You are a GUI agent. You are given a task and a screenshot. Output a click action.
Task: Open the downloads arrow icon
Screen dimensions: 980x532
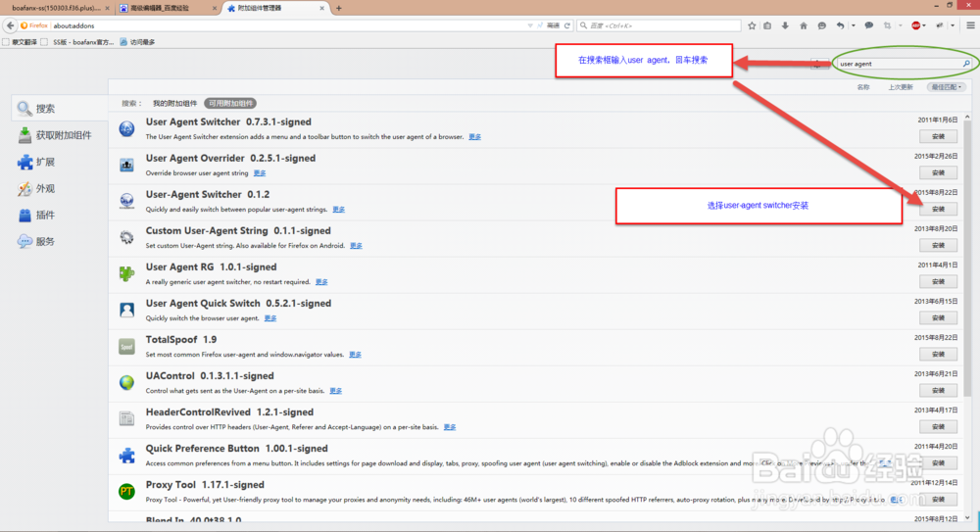point(785,25)
